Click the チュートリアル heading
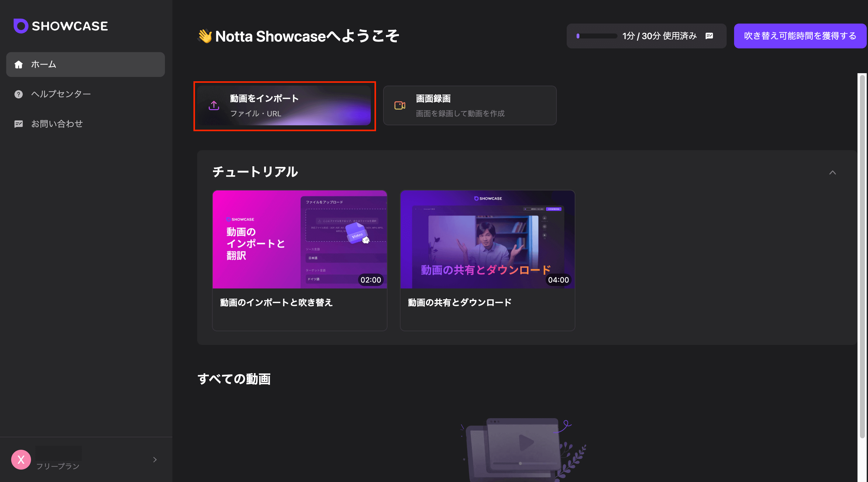 (x=255, y=172)
